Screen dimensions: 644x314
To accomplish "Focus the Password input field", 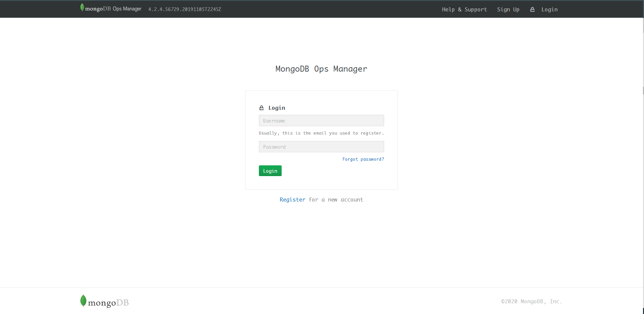I will click(321, 147).
